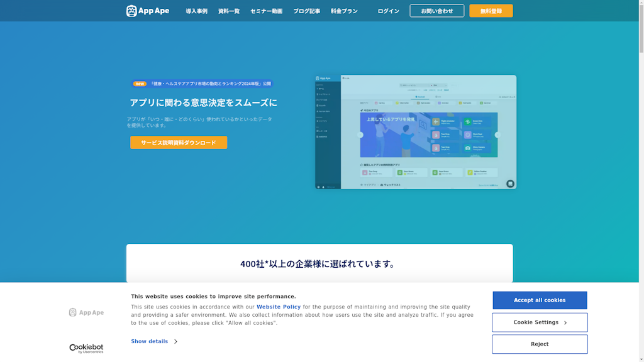Open the 導入事例 menu item

click(196, 11)
